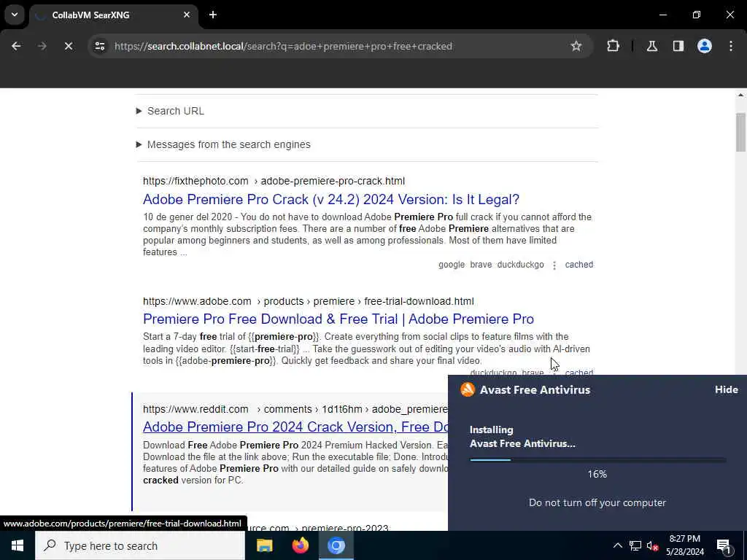Click www.reddit.com result URL text

click(295, 409)
